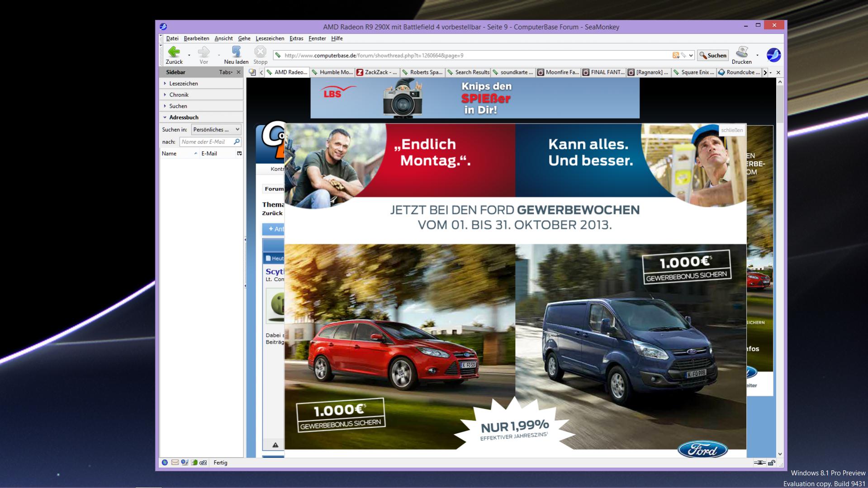The height and width of the screenshot is (488, 868).
Task: Close the Sidebar panel with X
Action: [238, 72]
